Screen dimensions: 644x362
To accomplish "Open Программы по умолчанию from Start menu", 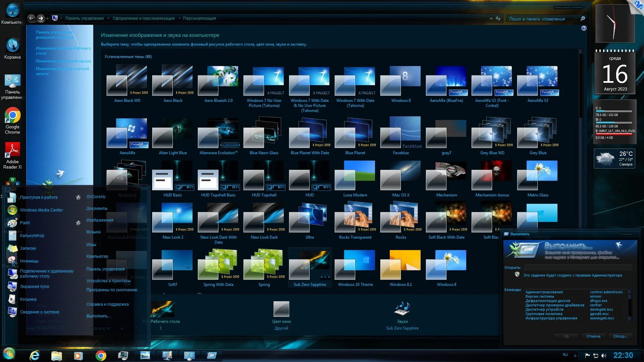I will click(x=112, y=289).
